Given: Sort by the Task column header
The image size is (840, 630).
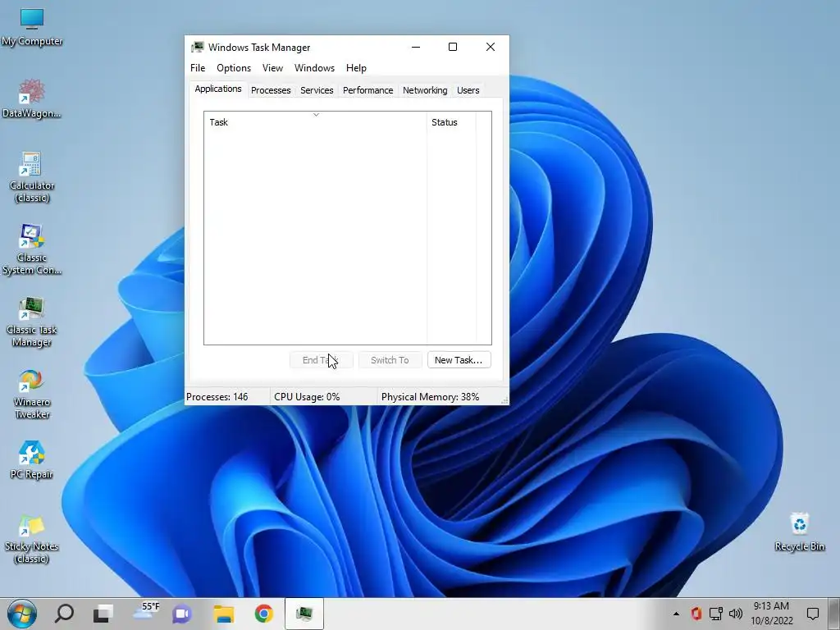Looking at the screenshot, I should (316, 122).
